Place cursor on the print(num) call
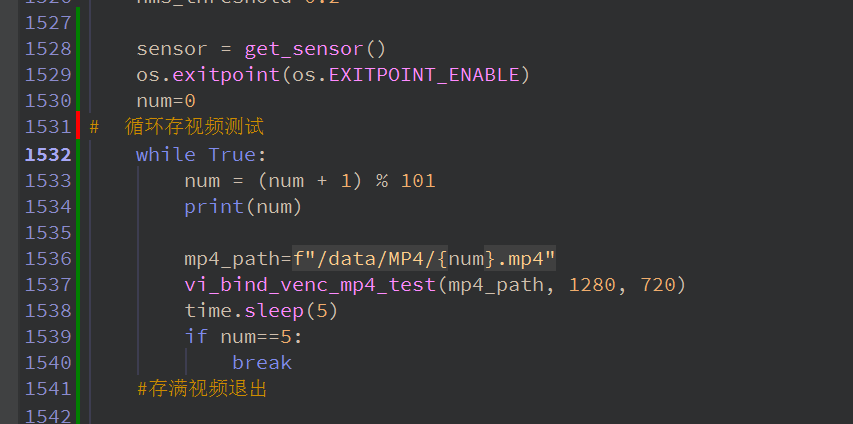 (x=242, y=206)
